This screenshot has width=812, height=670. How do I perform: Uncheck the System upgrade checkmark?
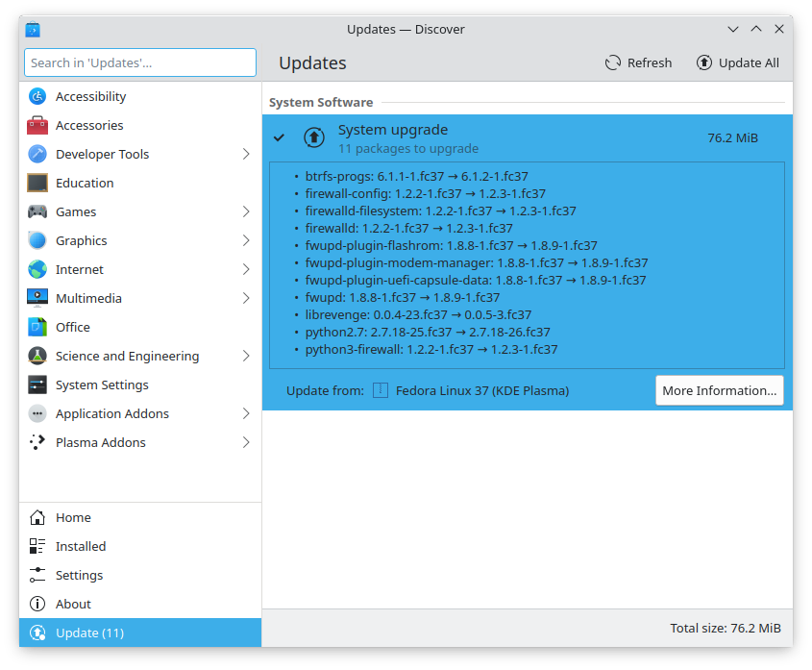click(279, 137)
